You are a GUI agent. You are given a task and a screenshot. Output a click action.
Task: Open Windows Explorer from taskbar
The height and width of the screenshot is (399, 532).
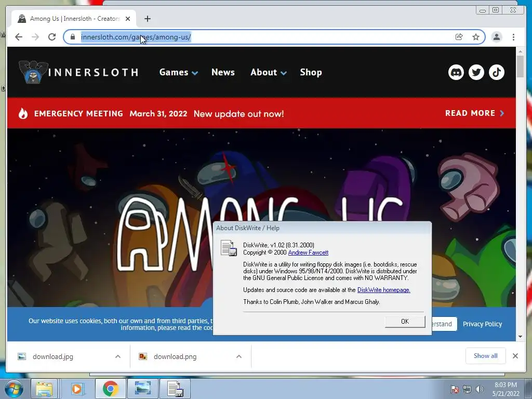[x=45, y=389]
